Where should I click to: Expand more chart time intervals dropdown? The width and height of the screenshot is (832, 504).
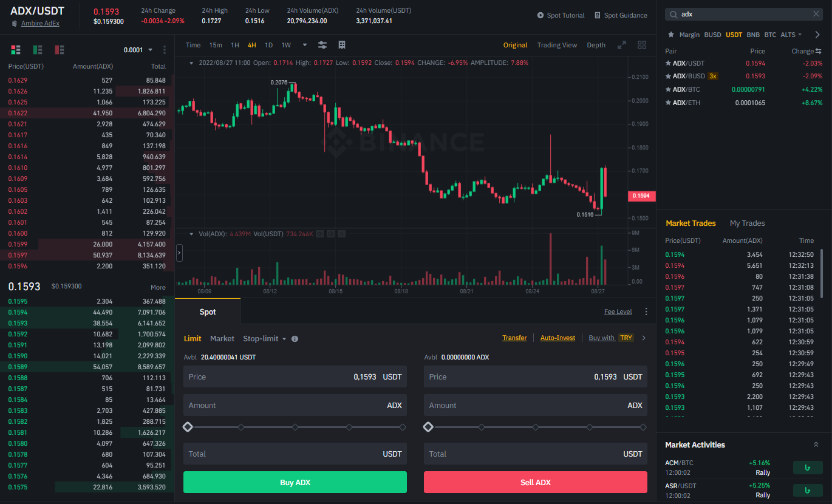click(x=304, y=45)
